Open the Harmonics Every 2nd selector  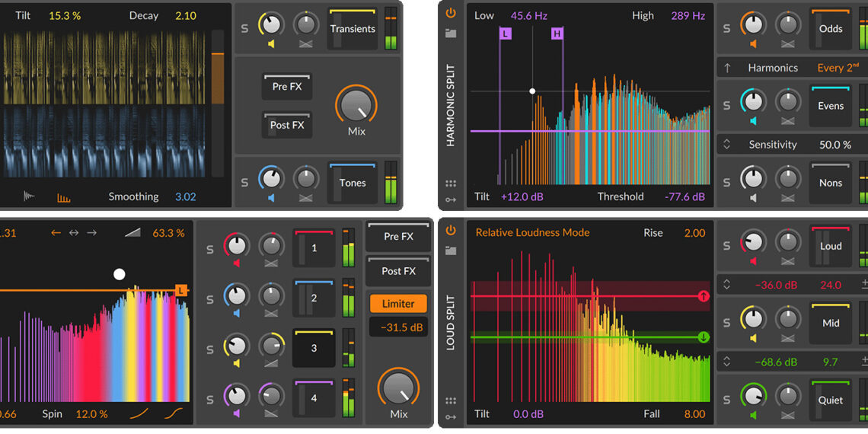click(x=838, y=68)
